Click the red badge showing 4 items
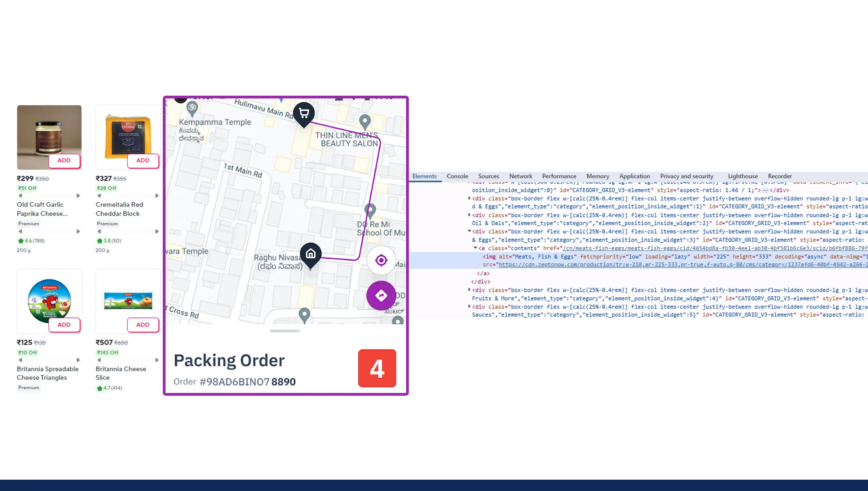Image resolution: width=868 pixels, height=491 pixels. 376,368
